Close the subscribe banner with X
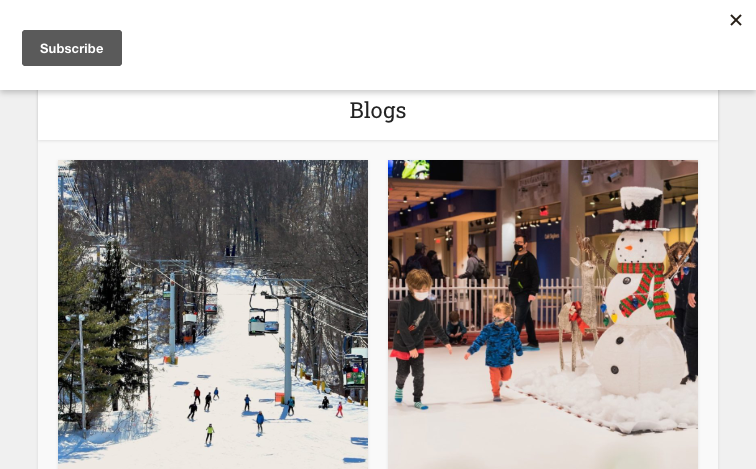756x469 pixels. click(x=736, y=20)
